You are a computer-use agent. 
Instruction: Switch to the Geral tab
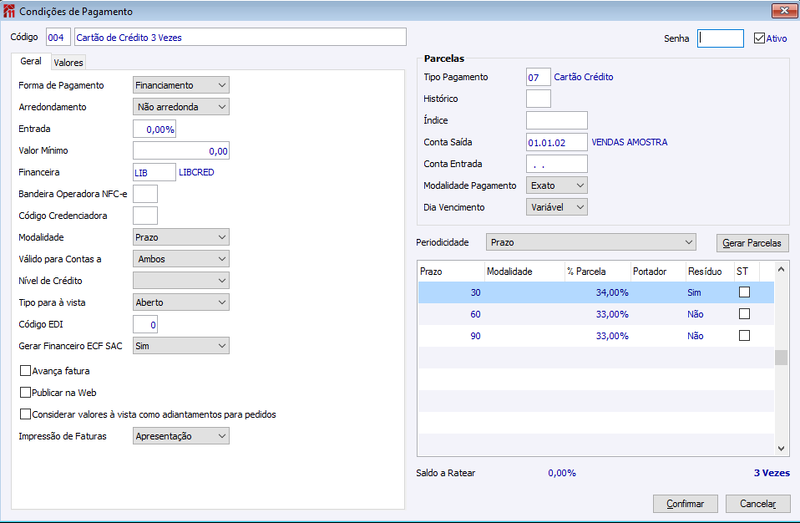click(x=31, y=61)
